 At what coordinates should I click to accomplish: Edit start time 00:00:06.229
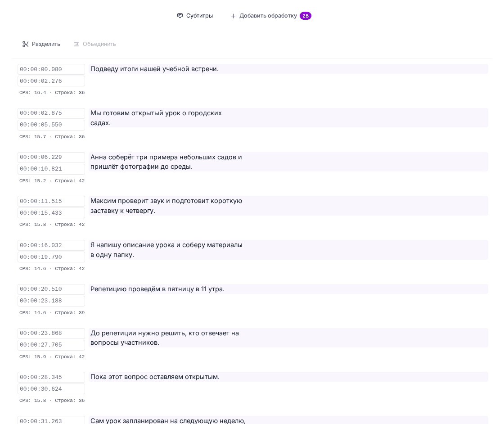pos(51,157)
